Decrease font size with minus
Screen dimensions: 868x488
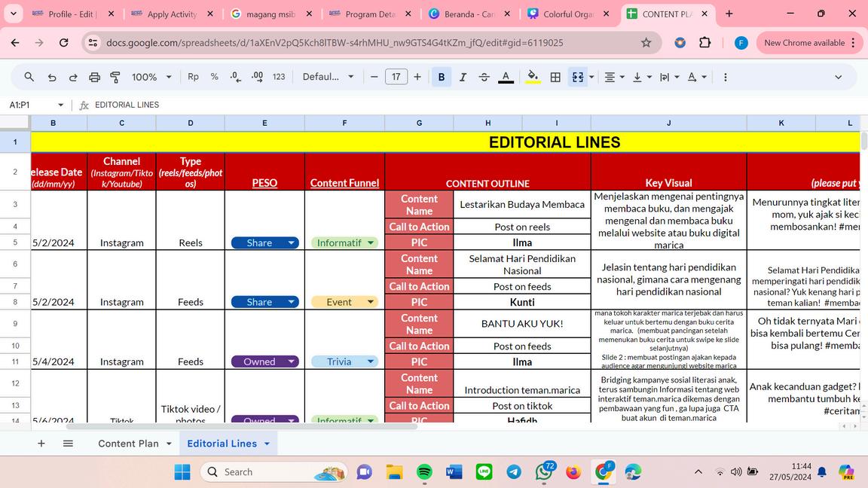(x=374, y=77)
